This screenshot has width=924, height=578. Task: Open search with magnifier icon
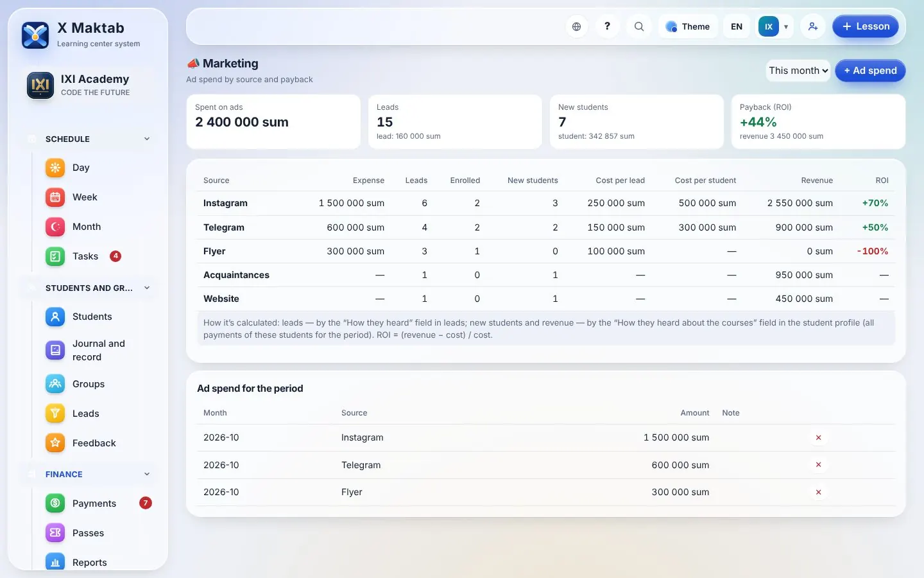point(639,26)
